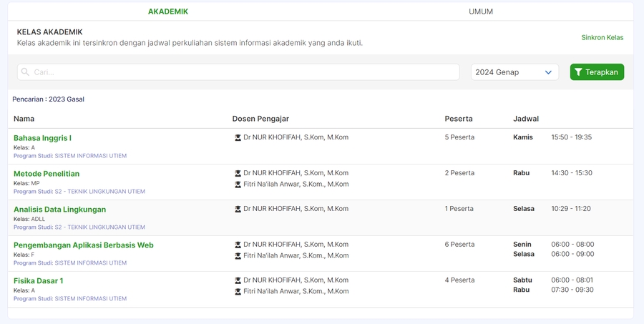This screenshot has height=324, width=644.
Task: Switch to the AKADEMIK tab
Action: 168,11
